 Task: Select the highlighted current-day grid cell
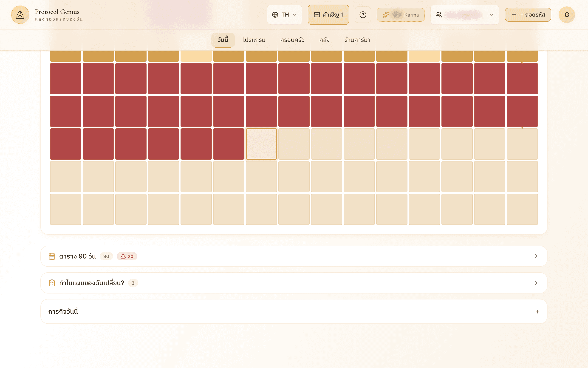pos(261,144)
